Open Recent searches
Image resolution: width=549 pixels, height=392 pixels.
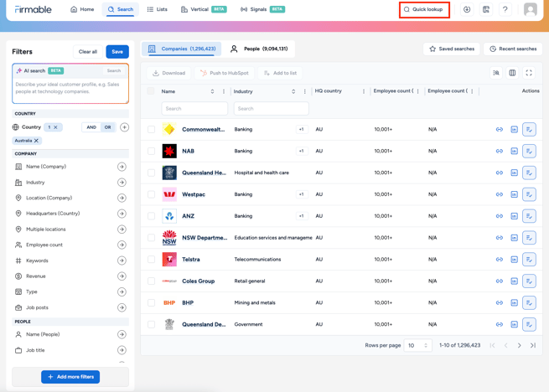tap(513, 49)
